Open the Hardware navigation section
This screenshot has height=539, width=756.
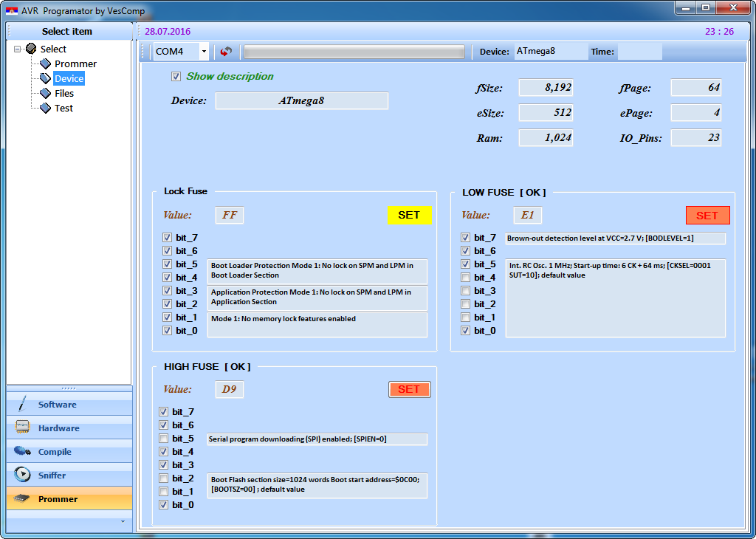pos(69,428)
